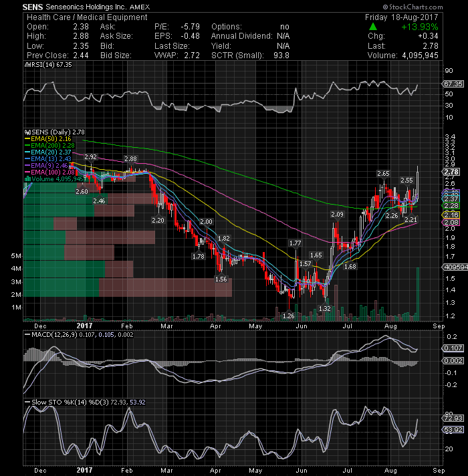Screen dimensions: 468x476
Task: Click the SCTR (Small) value 93.8
Action: 281,55
